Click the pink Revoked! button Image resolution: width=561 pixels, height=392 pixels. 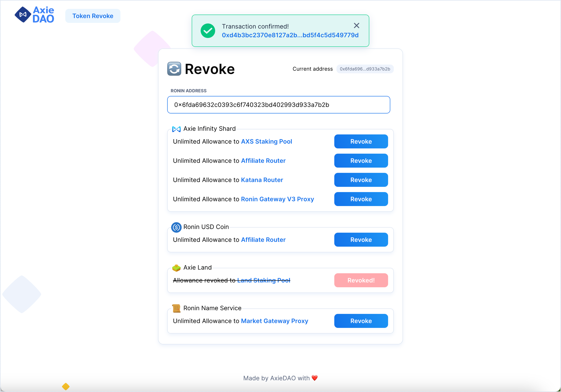(361, 280)
